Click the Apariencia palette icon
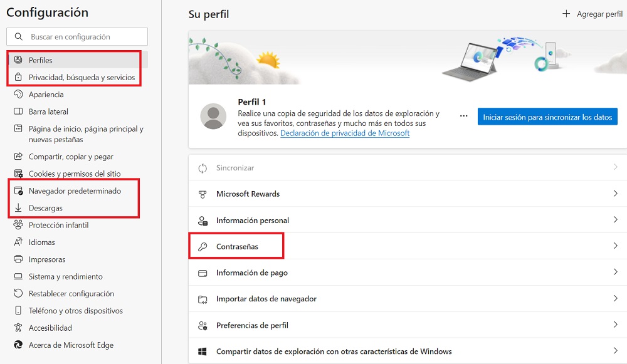The height and width of the screenshot is (364, 627). 18,95
